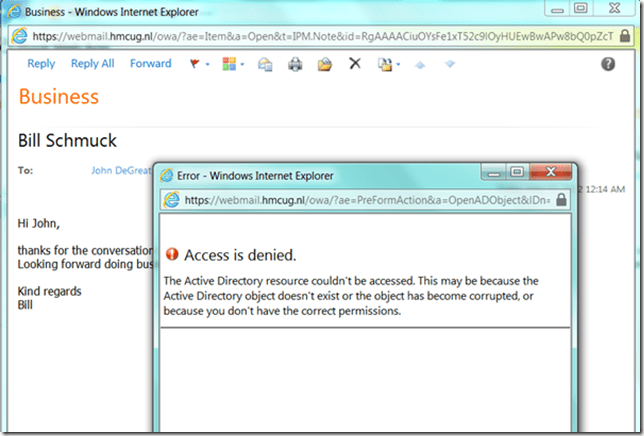Click the follow-up flag icon
Viewport: 644px width, 436px height.
pos(194,64)
